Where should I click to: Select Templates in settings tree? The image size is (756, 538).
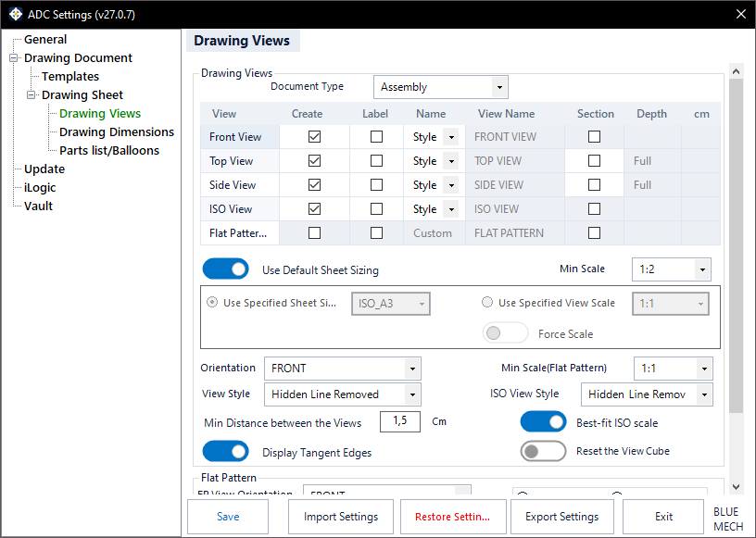coord(70,76)
